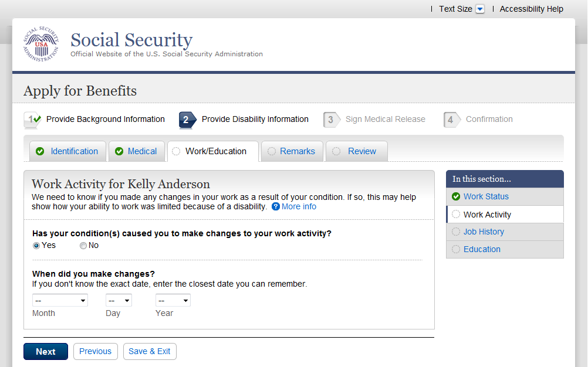The image size is (588, 367).
Task: Click step 2 Provide Disability Information icon
Action: click(187, 120)
